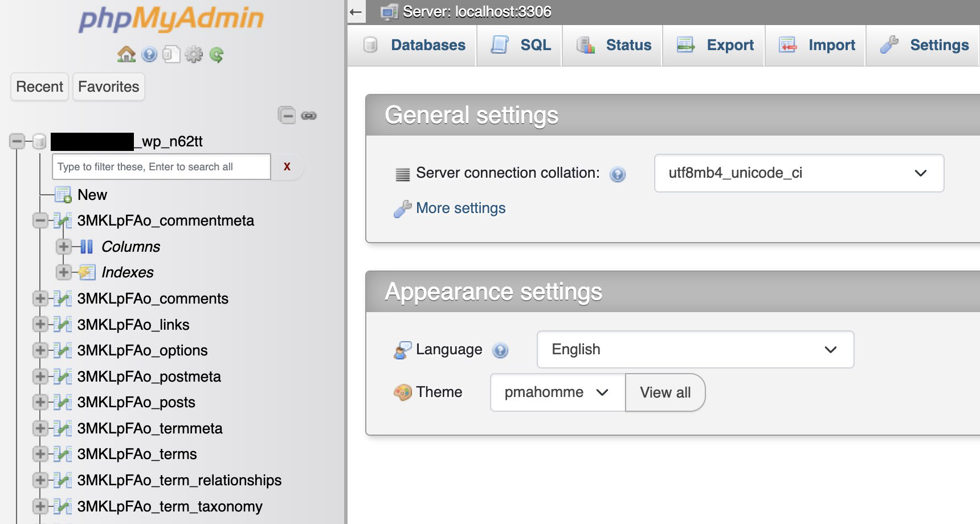The height and width of the screenshot is (524, 980).
Task: Click the View all themes button
Action: click(x=665, y=392)
